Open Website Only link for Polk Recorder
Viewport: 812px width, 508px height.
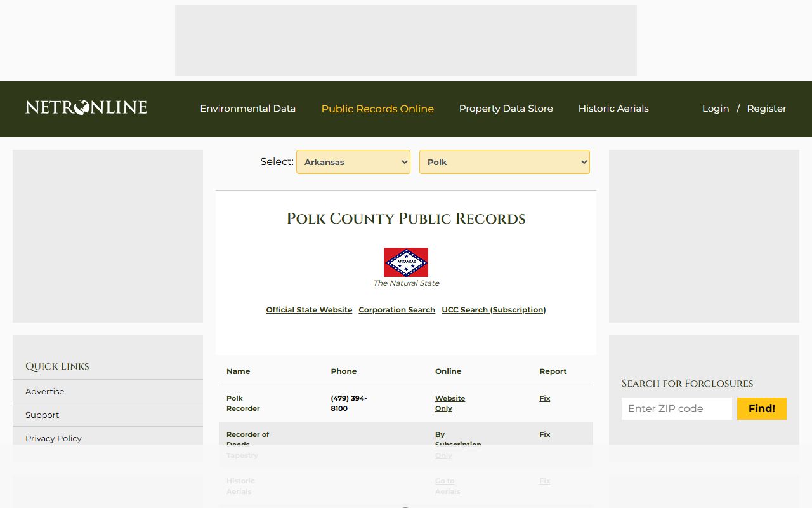pos(450,403)
